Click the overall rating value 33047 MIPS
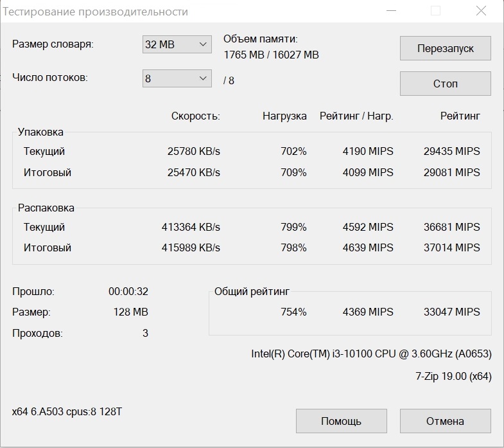Viewport: 504px width, 448px height. click(x=451, y=312)
